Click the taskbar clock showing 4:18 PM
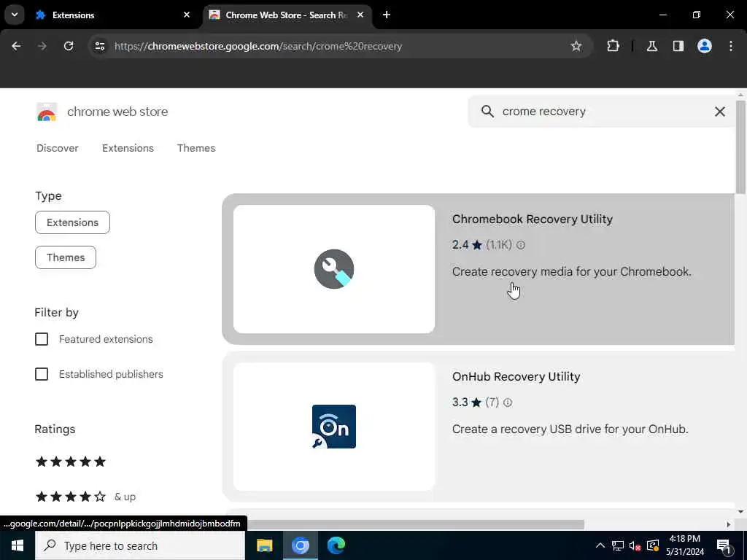The width and height of the screenshot is (747, 560). (684, 545)
